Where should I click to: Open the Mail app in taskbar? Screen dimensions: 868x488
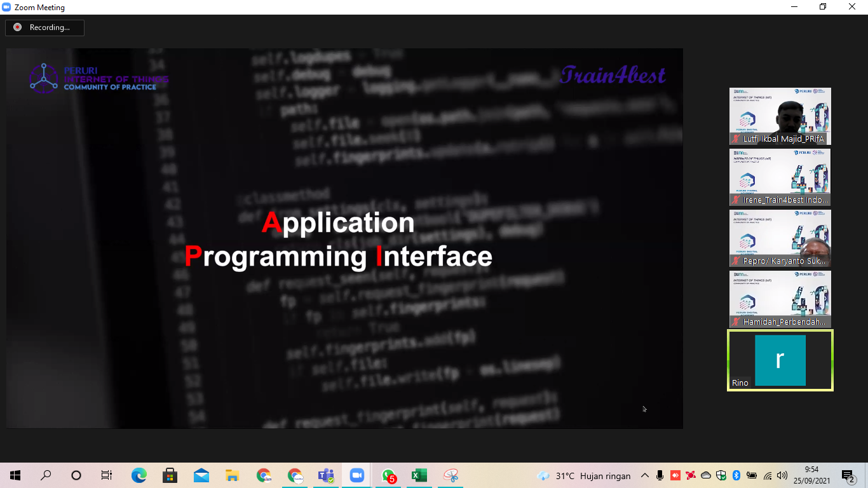click(201, 475)
